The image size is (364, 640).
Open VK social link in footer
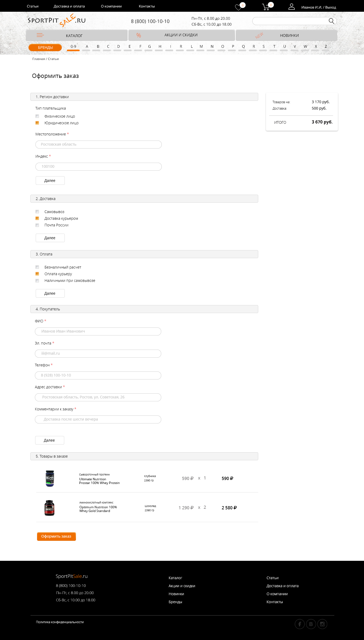click(311, 624)
